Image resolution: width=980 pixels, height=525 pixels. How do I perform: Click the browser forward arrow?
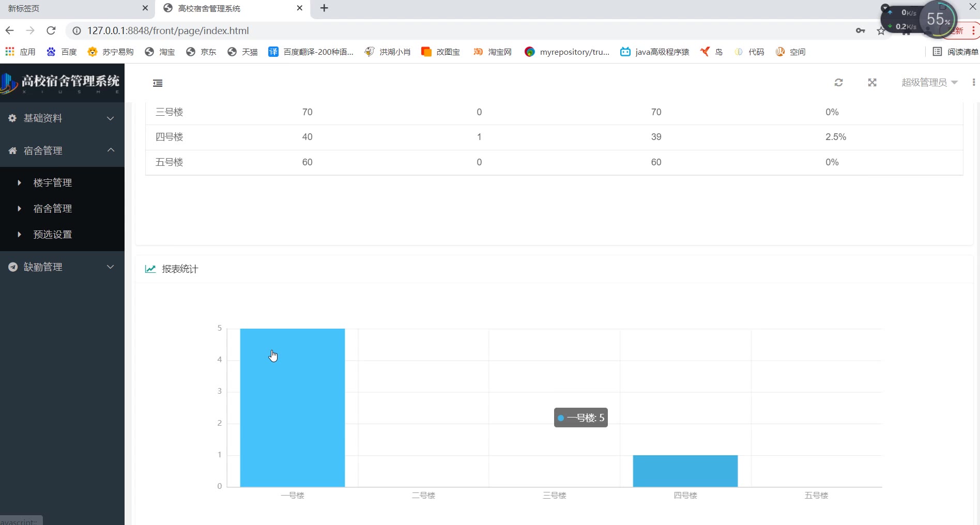point(30,30)
